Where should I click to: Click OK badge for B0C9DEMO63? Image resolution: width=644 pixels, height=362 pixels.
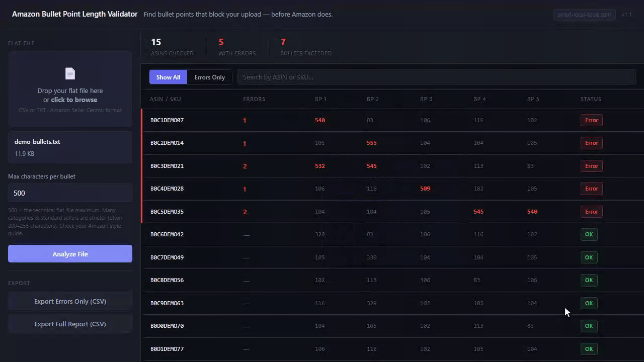(589, 303)
